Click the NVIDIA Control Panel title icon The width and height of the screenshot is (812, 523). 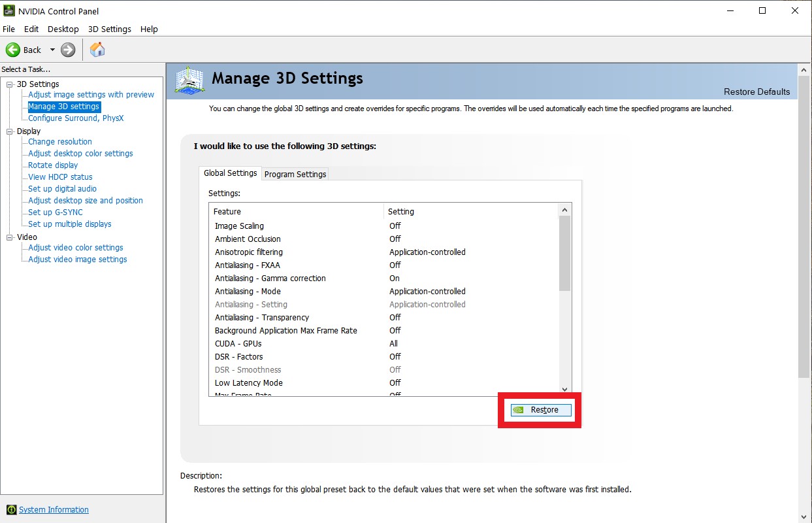click(x=8, y=11)
